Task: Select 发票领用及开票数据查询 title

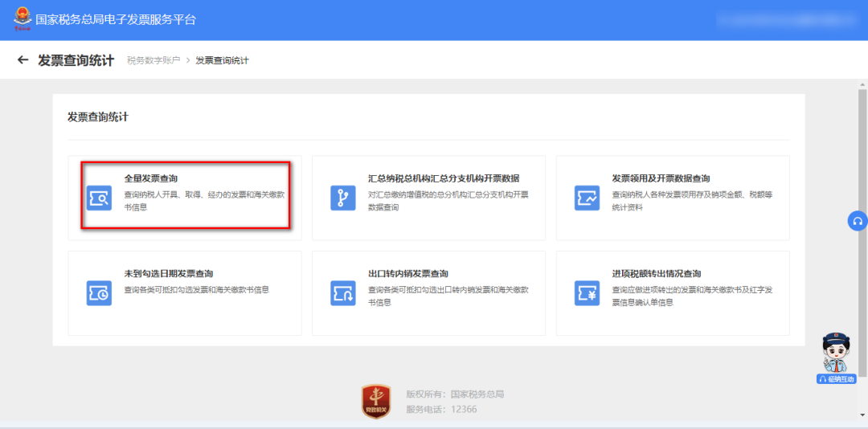Action: (x=661, y=178)
